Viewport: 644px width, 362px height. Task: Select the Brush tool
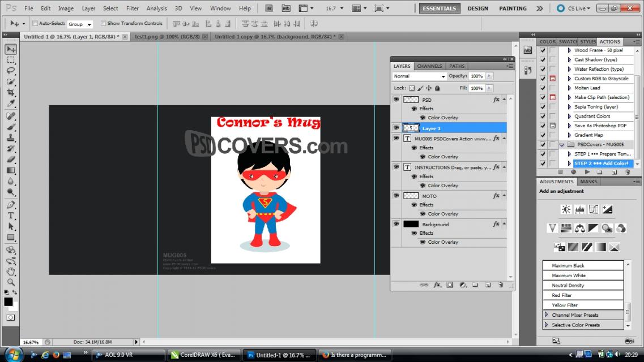point(11,127)
